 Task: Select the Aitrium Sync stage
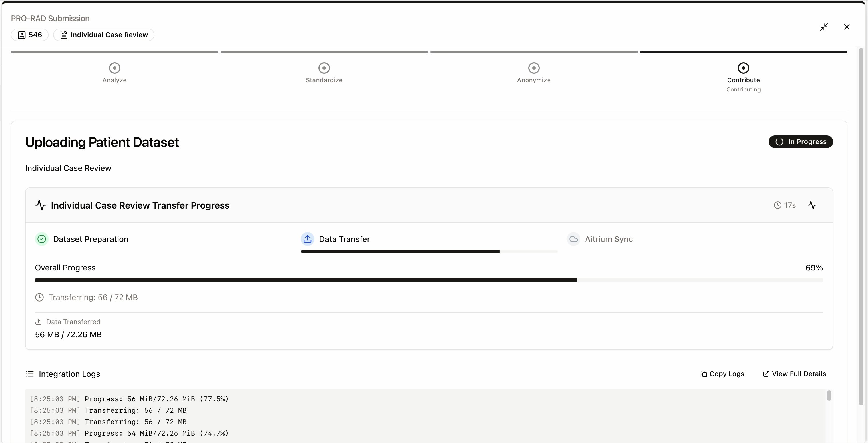coord(600,239)
